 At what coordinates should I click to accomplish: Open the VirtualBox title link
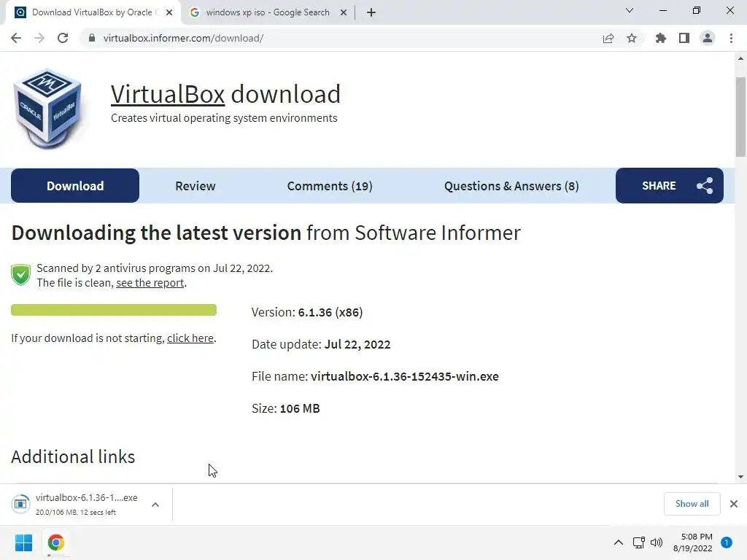coord(168,94)
